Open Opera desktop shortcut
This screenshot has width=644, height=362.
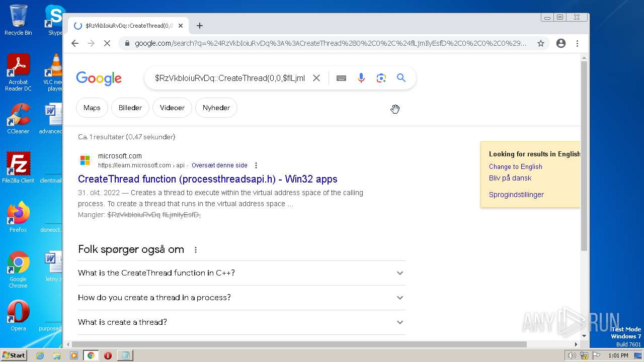(18, 316)
